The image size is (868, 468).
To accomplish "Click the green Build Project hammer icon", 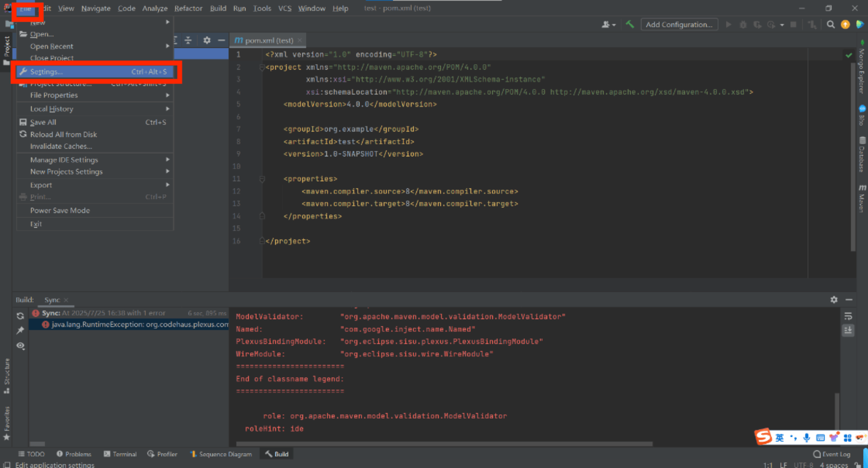I will pyautogui.click(x=630, y=24).
